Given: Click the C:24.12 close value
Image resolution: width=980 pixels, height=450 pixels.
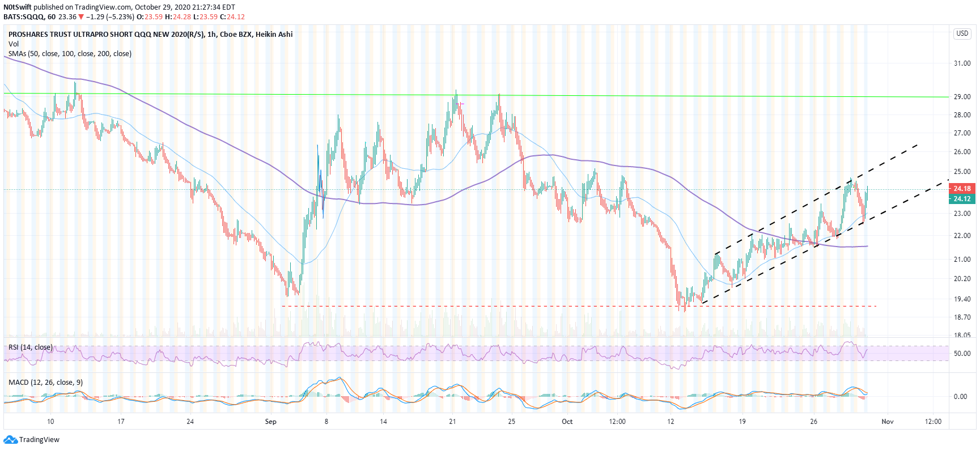Looking at the screenshot, I should 232,17.
